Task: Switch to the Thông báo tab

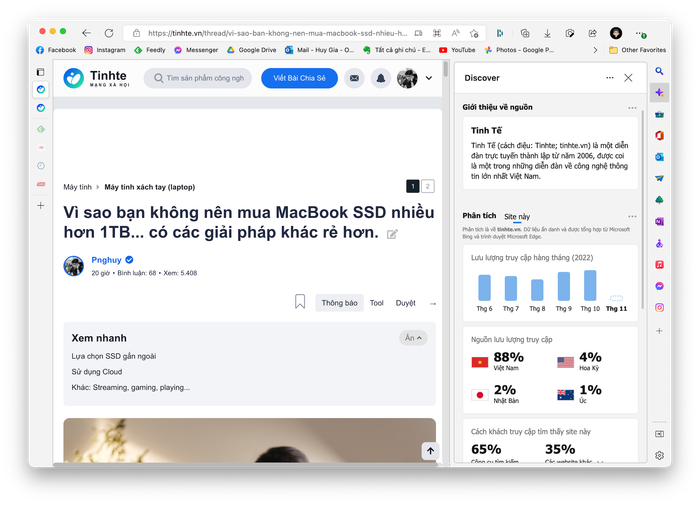Action: (340, 303)
